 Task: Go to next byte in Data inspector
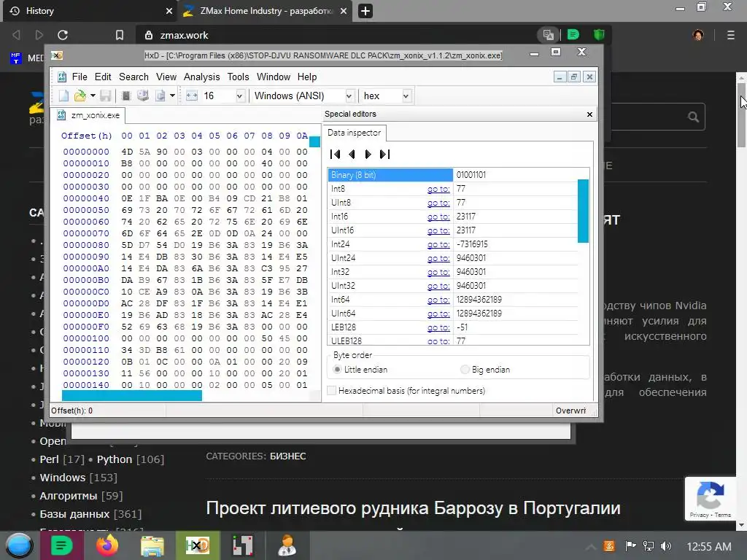pyautogui.click(x=368, y=154)
